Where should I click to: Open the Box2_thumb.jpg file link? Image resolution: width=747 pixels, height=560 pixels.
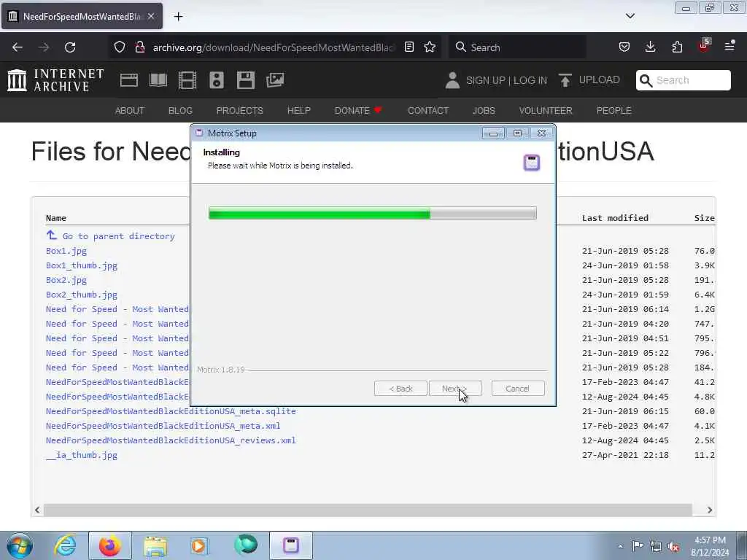click(82, 295)
